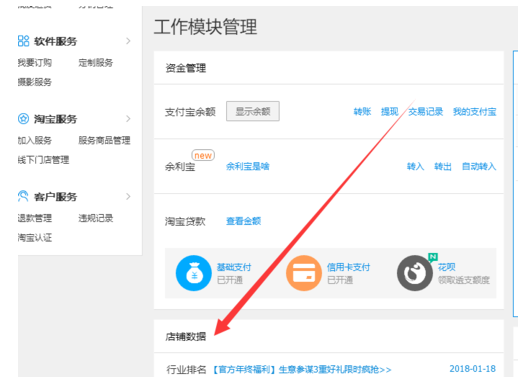
Task: Expand the 淘宝服务 section chevron
Action: pos(128,118)
